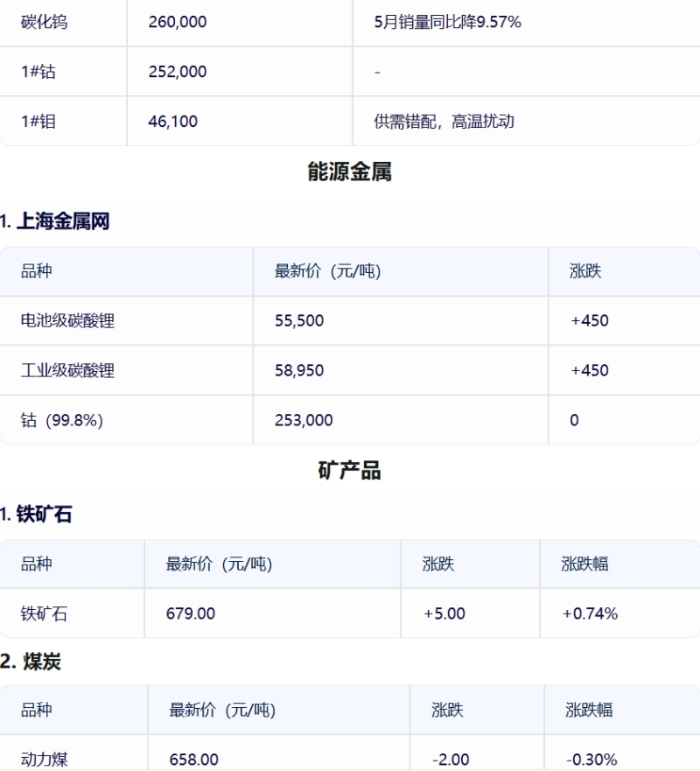The image size is (700, 771).
Task: Select the 253,000 price cell
Action: pos(304,420)
